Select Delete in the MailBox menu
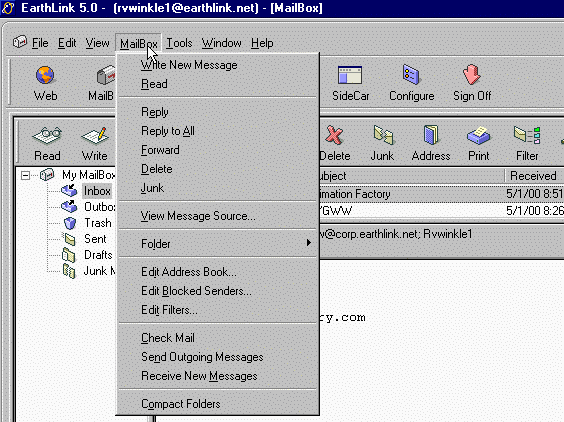The height and width of the screenshot is (422, 564). tap(218, 169)
